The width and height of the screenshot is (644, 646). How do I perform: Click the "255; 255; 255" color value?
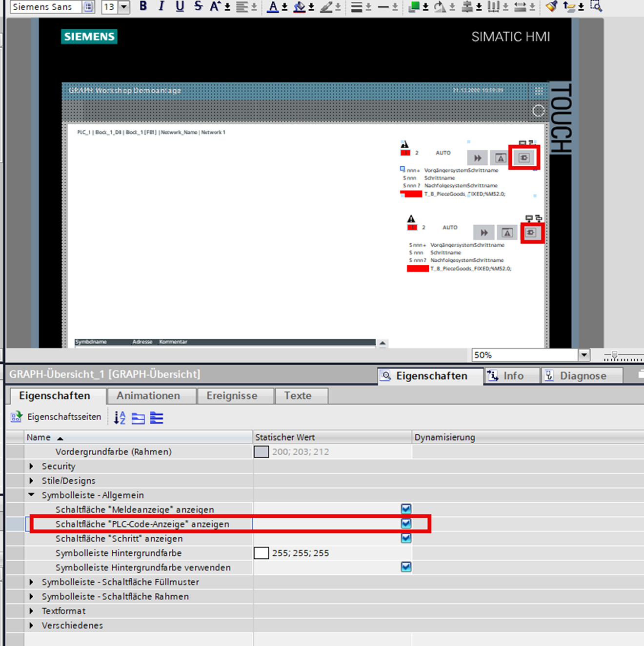coord(301,553)
